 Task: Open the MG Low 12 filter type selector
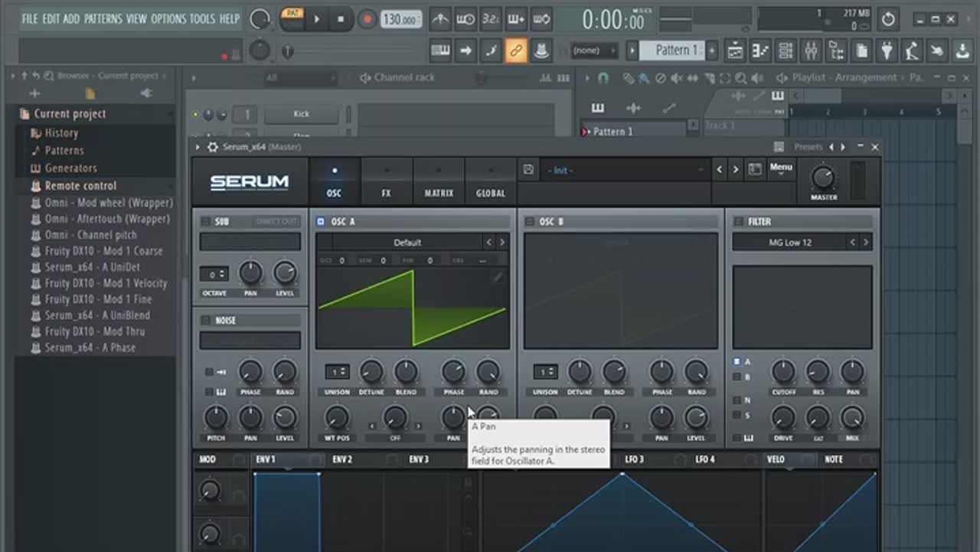(790, 243)
